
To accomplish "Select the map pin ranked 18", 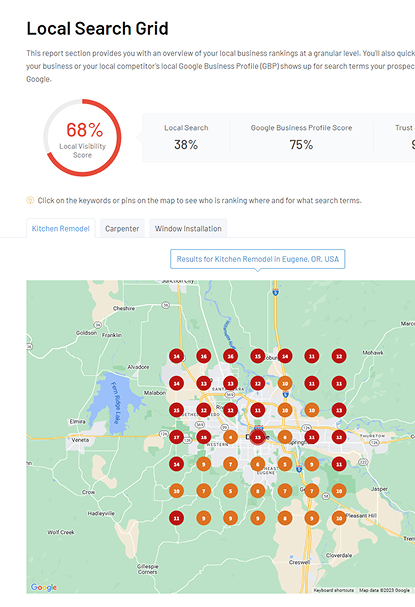I will (204, 437).
